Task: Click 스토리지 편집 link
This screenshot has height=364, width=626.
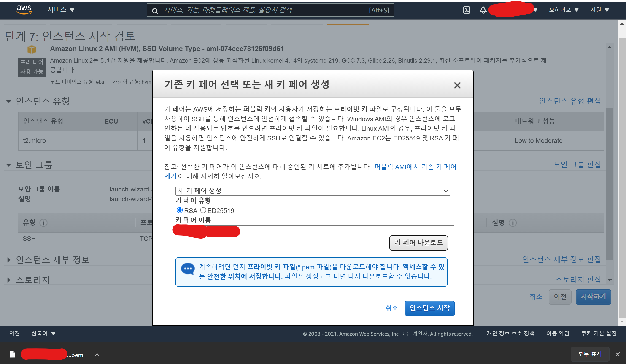Action: pos(578,280)
